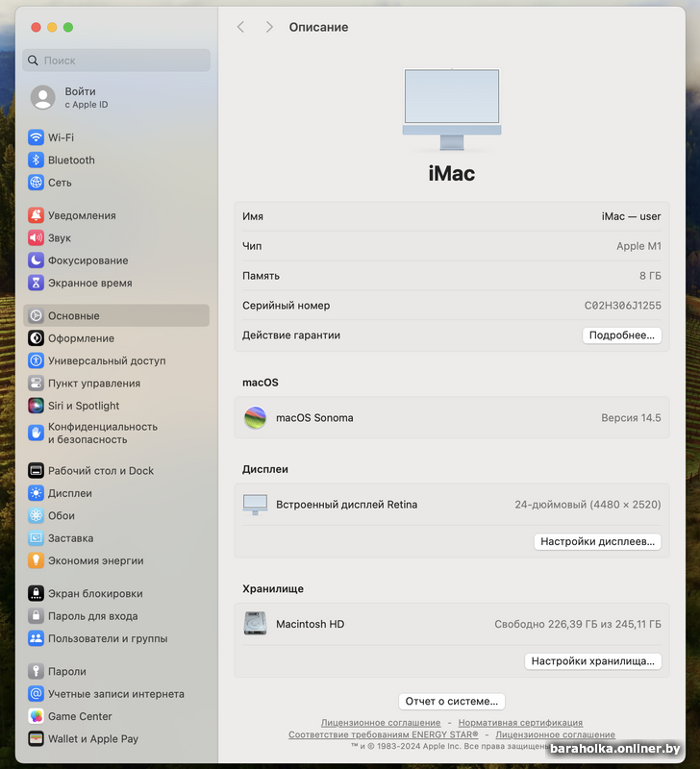Screen dimensions: 700x769
Task: Click the Встроенный дисплей Retina label
Action: [x=346, y=505]
